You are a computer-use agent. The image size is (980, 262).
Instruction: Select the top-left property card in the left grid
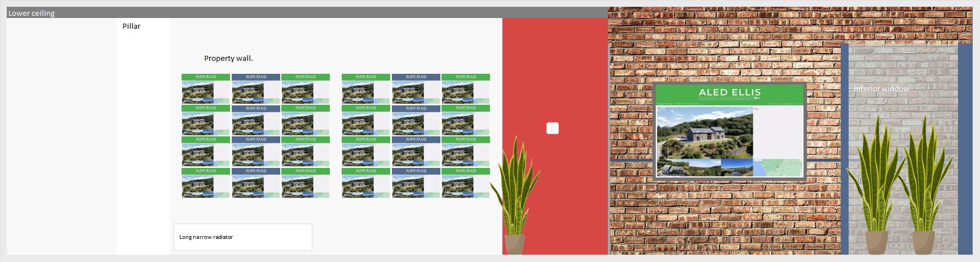pos(205,88)
